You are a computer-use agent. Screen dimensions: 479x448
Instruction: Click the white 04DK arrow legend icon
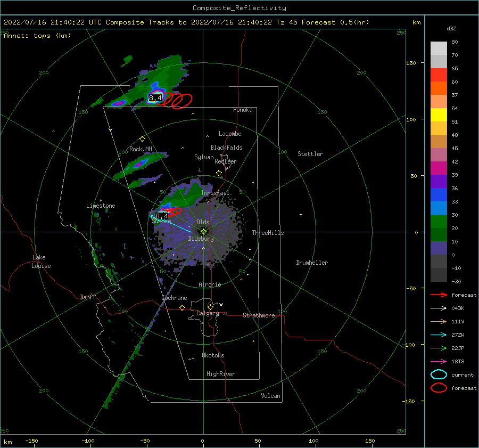pyautogui.click(x=439, y=308)
